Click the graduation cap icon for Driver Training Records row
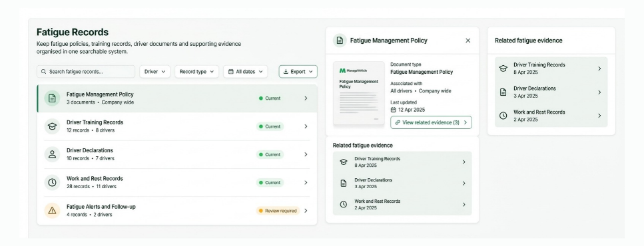Viewport: 644px width, 246px height. tap(52, 126)
